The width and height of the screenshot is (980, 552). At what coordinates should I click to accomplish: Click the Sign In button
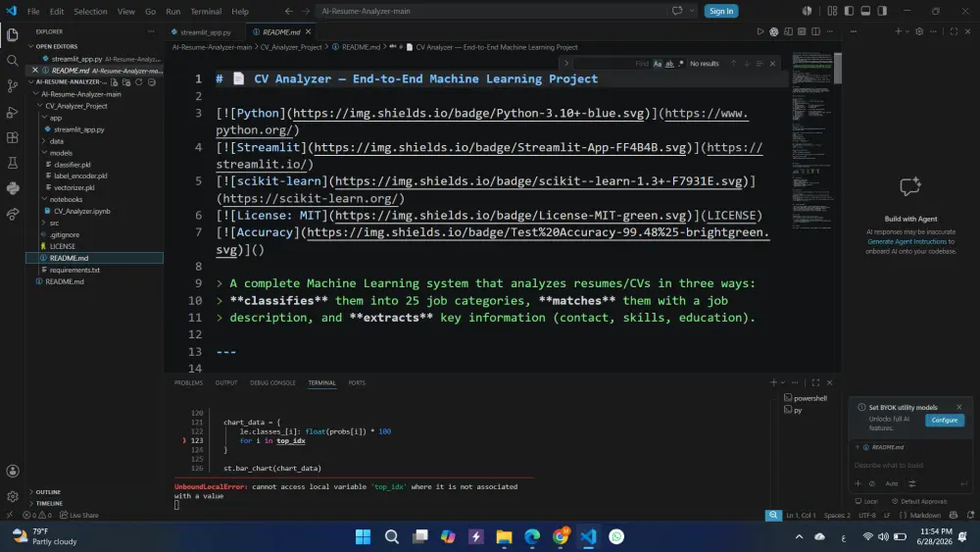click(x=720, y=11)
